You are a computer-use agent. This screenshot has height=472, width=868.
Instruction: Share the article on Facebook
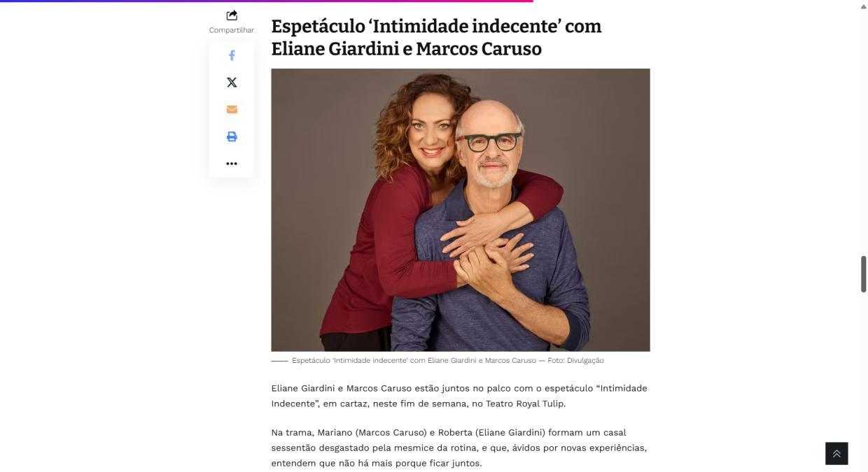coord(232,55)
